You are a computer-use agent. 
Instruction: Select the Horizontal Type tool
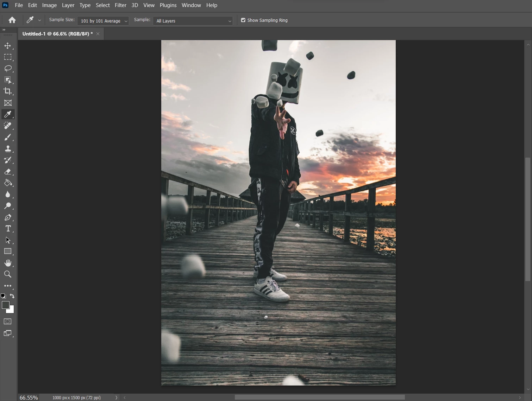click(8, 229)
